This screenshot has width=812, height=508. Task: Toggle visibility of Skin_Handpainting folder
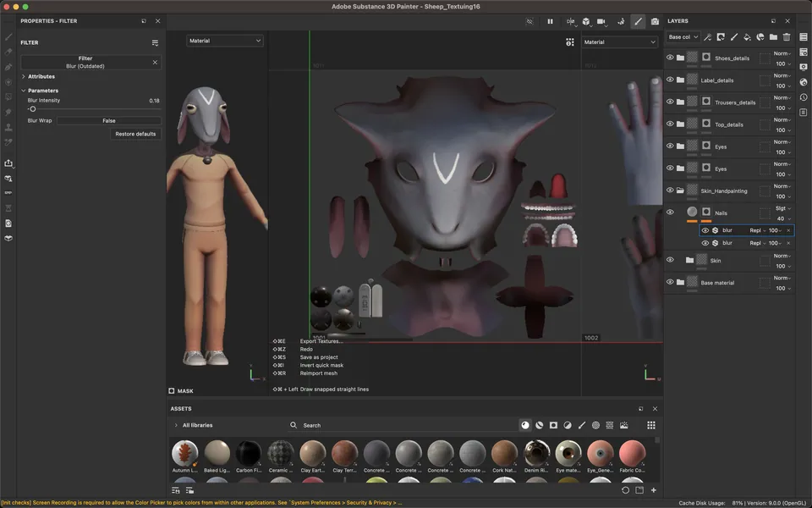pos(670,190)
